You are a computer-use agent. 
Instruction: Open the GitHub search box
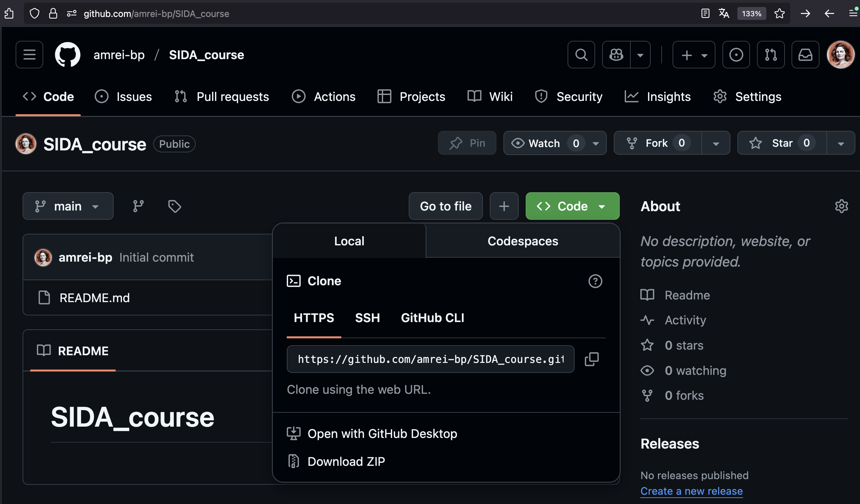click(x=581, y=54)
